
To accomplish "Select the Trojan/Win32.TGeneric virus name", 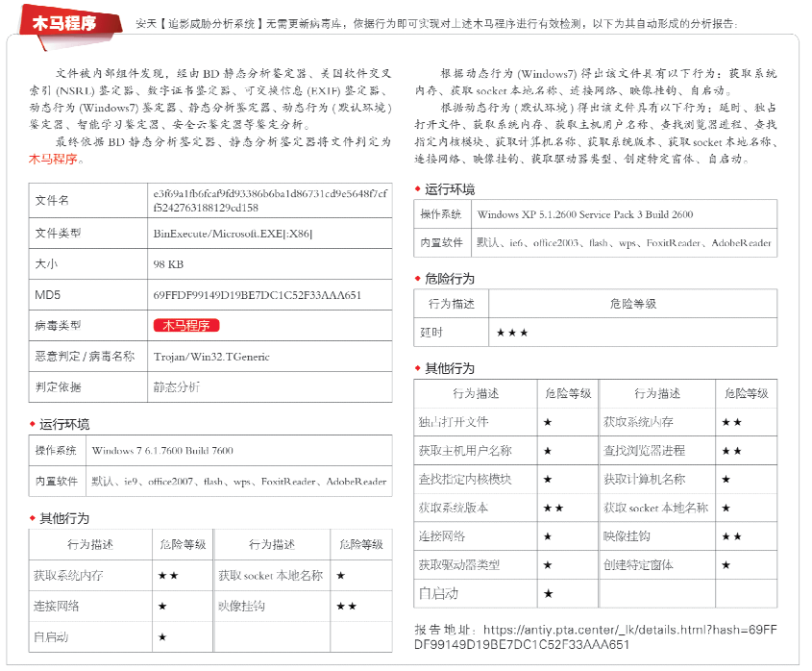I will (211, 357).
